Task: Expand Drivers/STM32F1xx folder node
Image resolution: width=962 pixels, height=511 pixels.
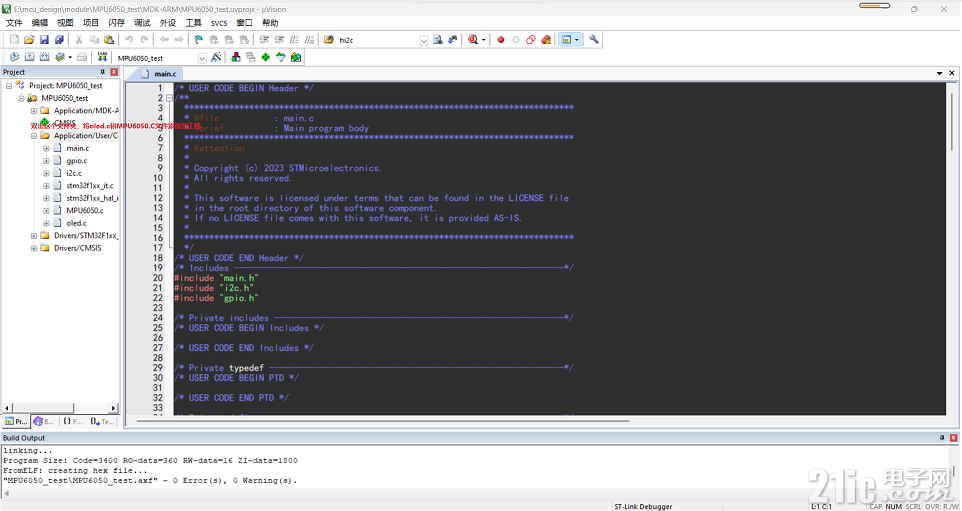Action: point(34,236)
